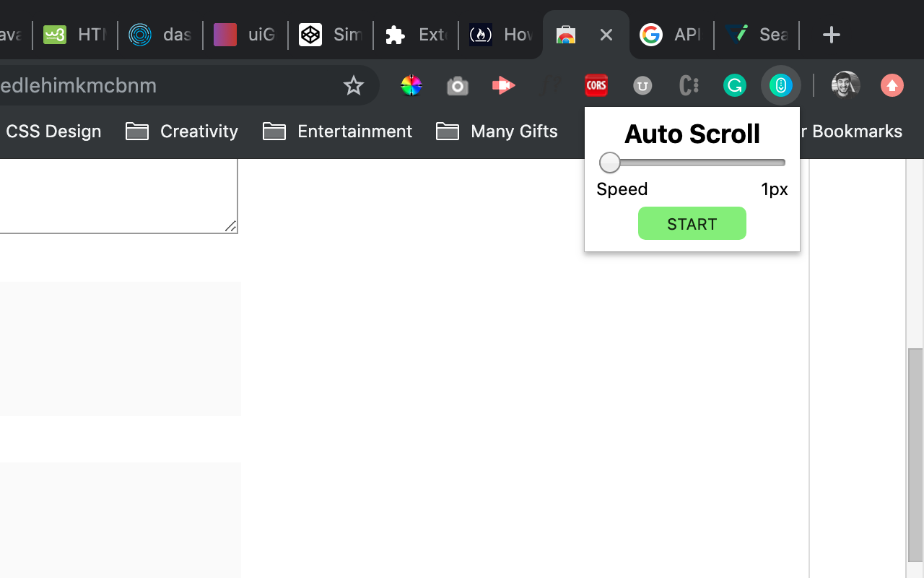Open the CORS extension icon
The width and height of the screenshot is (924, 578).
coord(596,85)
